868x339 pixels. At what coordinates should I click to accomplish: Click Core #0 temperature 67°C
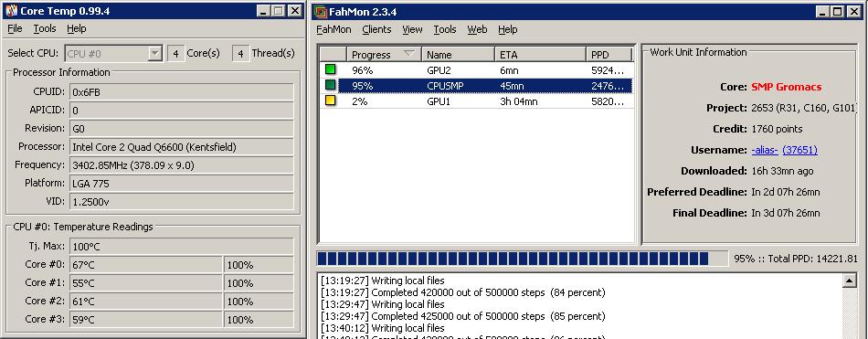(146, 265)
